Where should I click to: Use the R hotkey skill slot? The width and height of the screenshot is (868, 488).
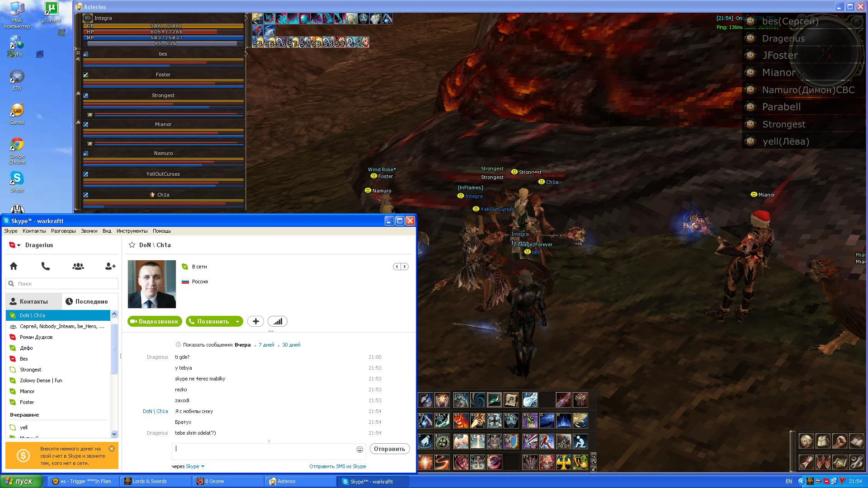click(425, 462)
